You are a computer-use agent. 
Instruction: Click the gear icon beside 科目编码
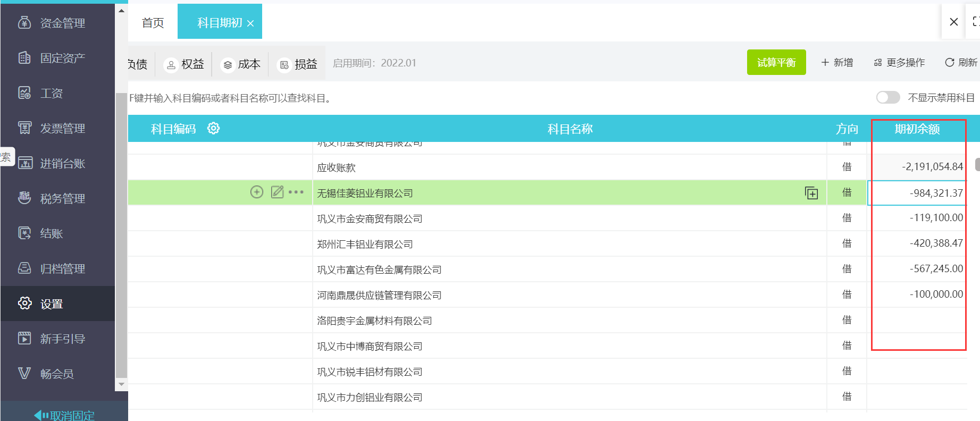pyautogui.click(x=213, y=129)
